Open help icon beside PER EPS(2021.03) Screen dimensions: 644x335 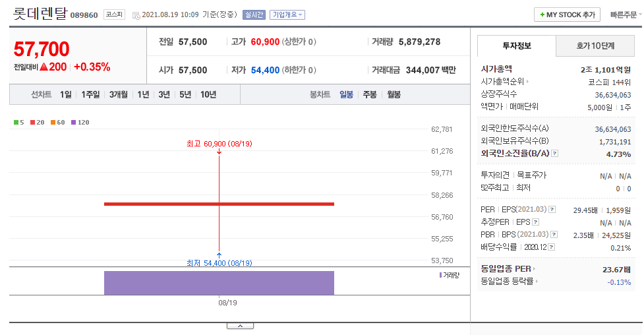click(x=552, y=210)
